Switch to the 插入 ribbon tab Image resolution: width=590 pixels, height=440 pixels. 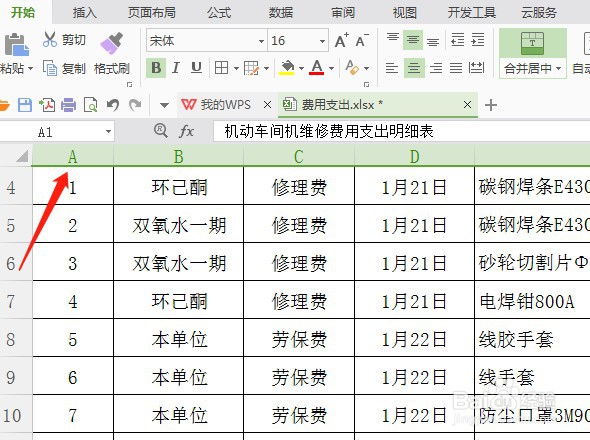coord(85,13)
